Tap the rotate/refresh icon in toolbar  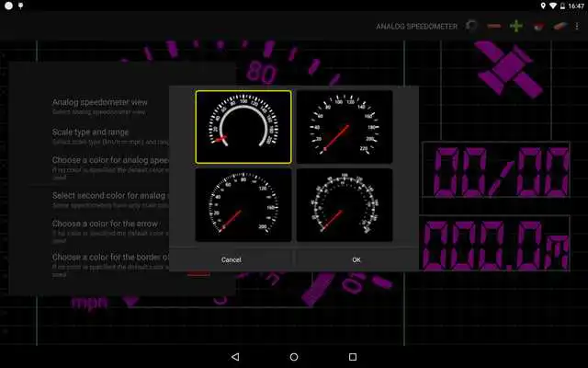(471, 26)
